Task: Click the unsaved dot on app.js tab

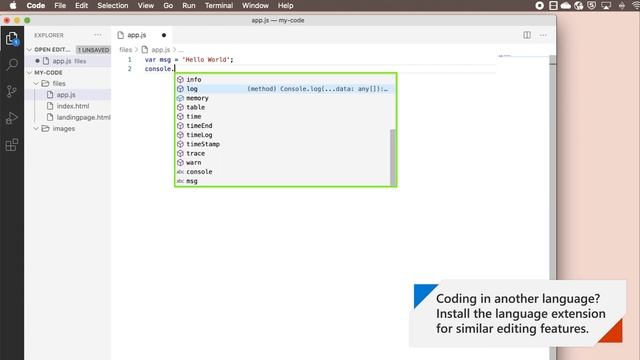Action: [x=164, y=35]
